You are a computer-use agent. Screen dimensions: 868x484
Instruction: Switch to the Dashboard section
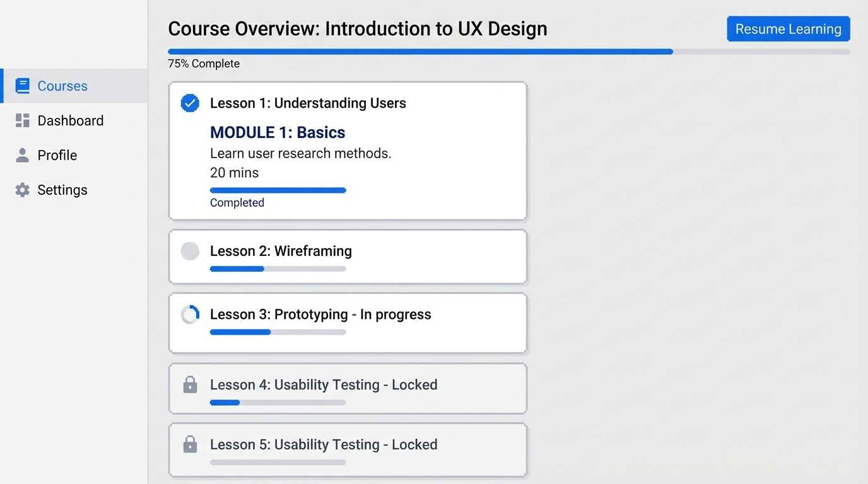pyautogui.click(x=70, y=120)
